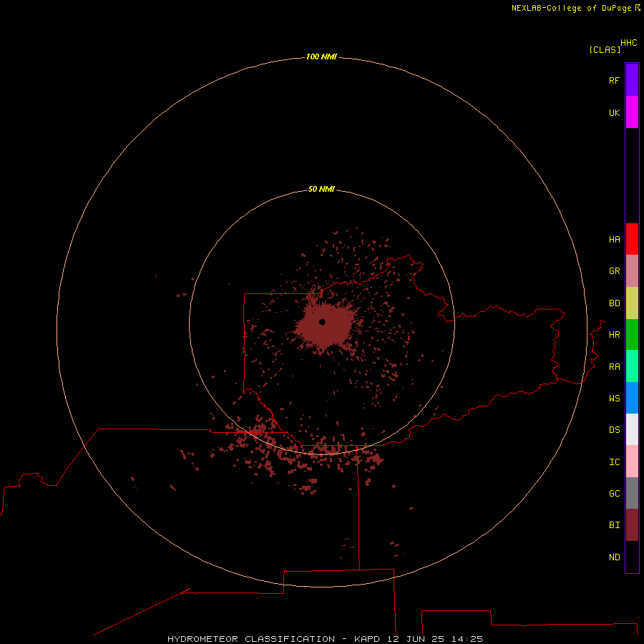Click the NEXLAB-College of DuPage credit text
Screen dimensions: 644x644
[x=571, y=8]
